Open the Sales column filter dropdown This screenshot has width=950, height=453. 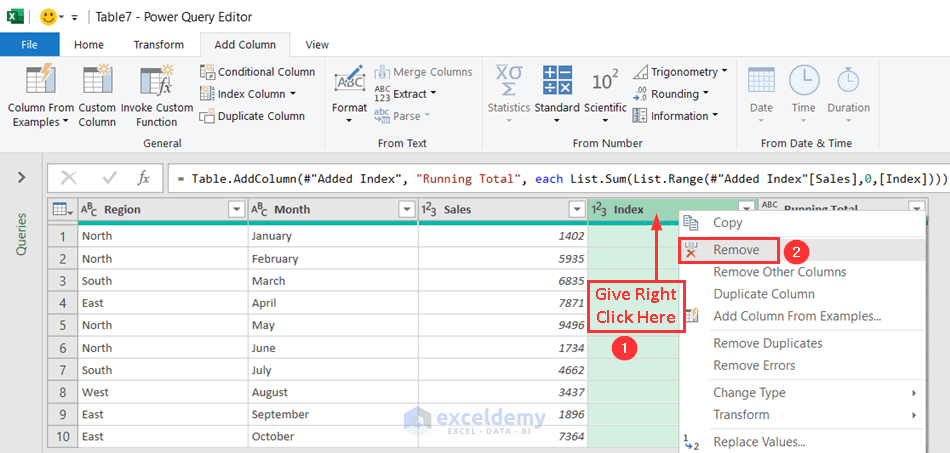576,210
